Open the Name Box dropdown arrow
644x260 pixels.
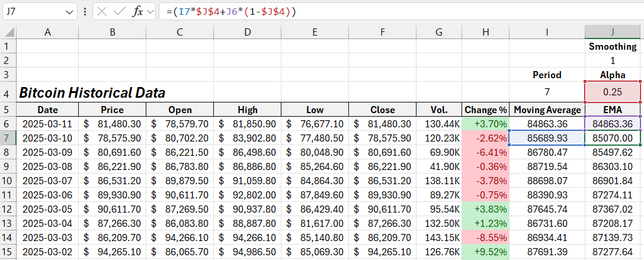(69, 12)
